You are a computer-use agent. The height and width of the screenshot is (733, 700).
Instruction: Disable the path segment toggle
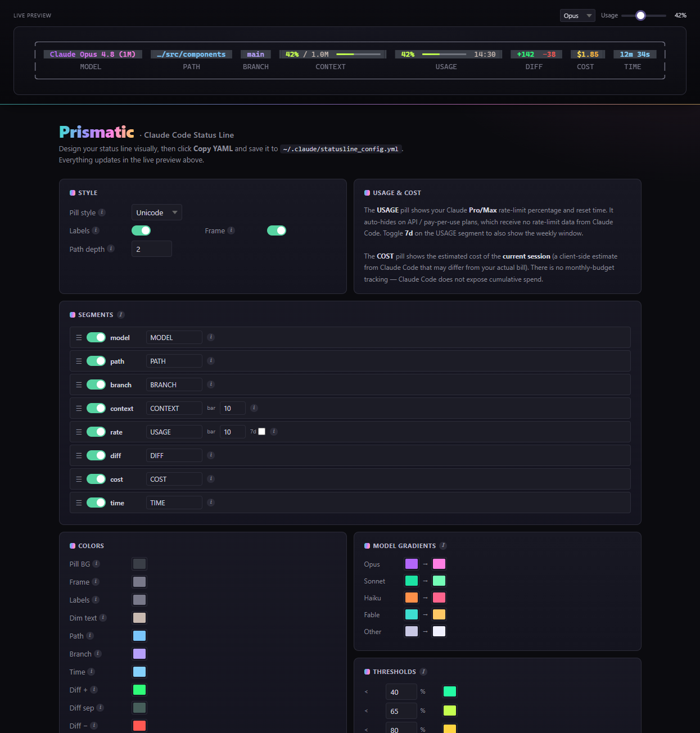tap(96, 361)
